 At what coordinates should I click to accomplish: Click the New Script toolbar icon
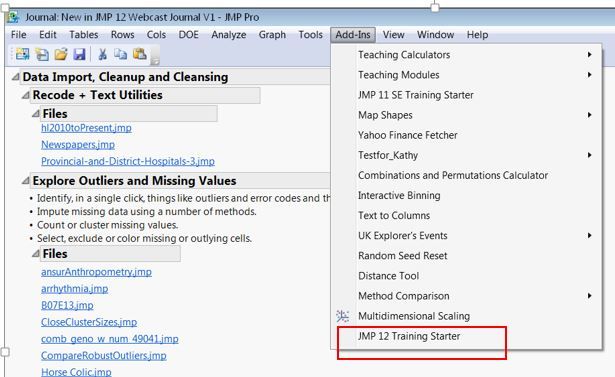tap(42, 54)
